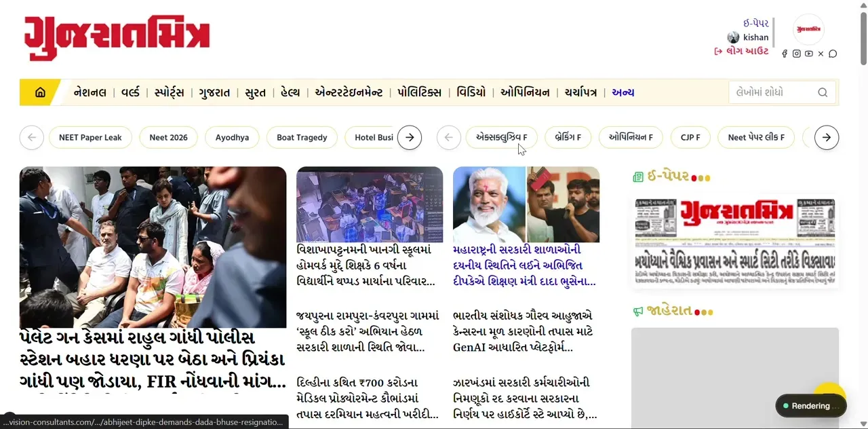
Task: Select the Neet 2026 tag
Action: tap(168, 137)
